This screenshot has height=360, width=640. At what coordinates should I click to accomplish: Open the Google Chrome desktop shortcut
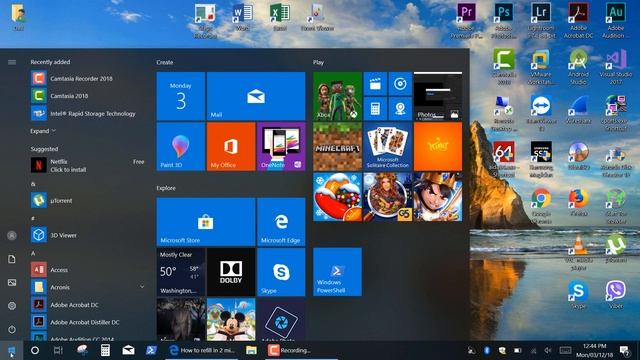coord(541,206)
